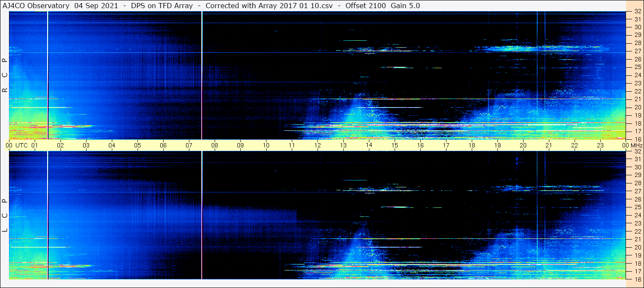Click the UTC label on the time axis
The width and height of the screenshot is (644, 288).
pos(21,145)
